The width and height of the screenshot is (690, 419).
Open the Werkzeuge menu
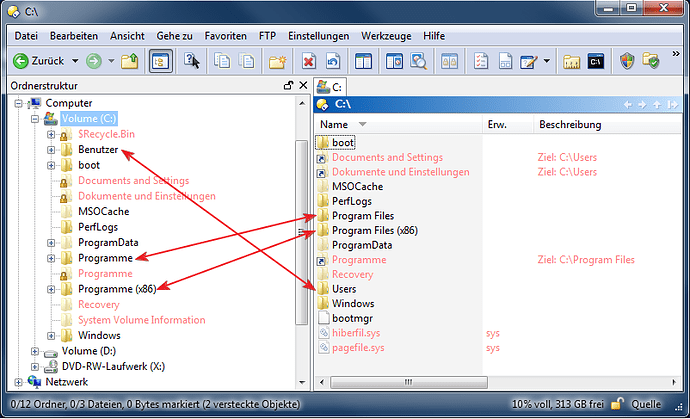[x=385, y=35]
